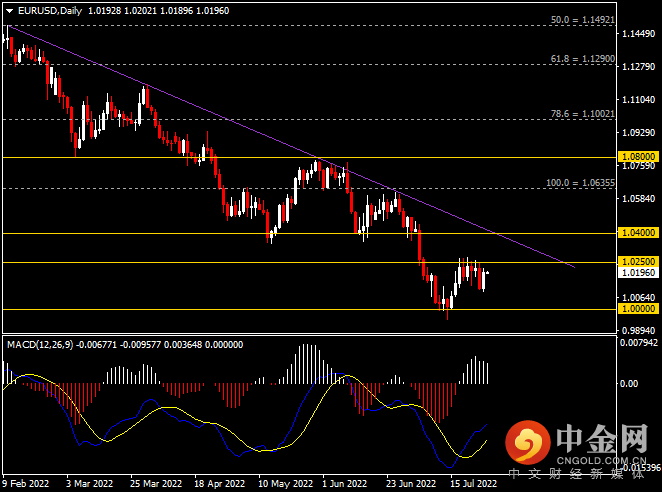This screenshot has width=662, height=492.
Task: Click the 9 Feb 2022 date label
Action: 25,484
